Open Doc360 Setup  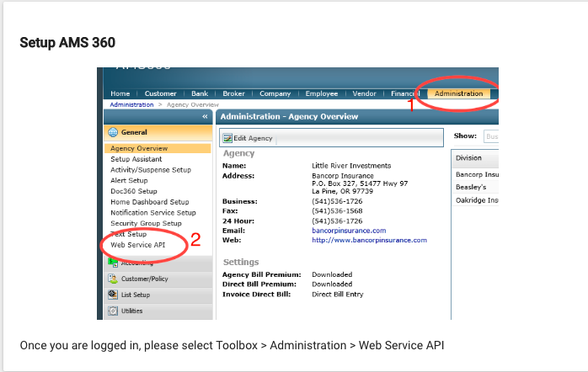134,191
